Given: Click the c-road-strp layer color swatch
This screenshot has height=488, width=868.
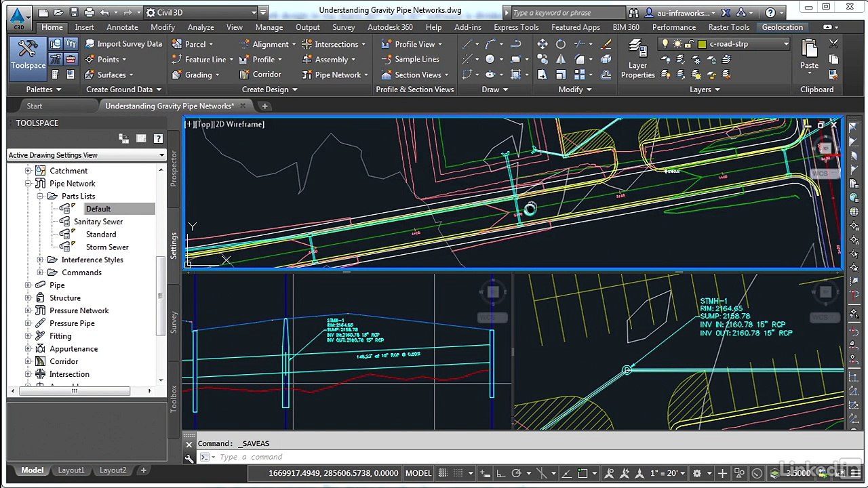Looking at the screenshot, I should click(702, 44).
